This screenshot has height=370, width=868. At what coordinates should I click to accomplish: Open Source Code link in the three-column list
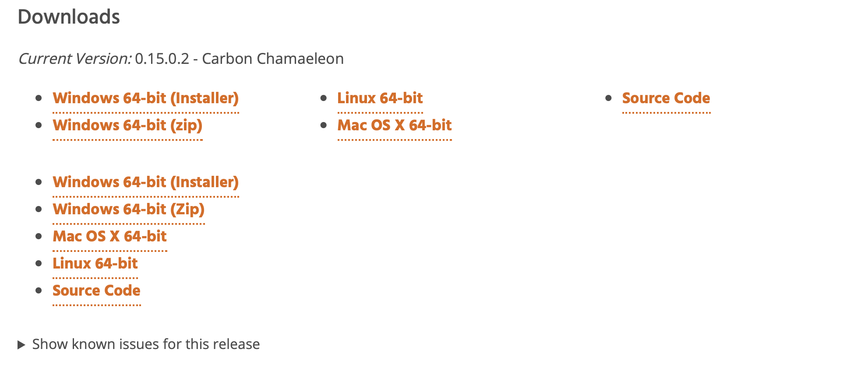(666, 98)
